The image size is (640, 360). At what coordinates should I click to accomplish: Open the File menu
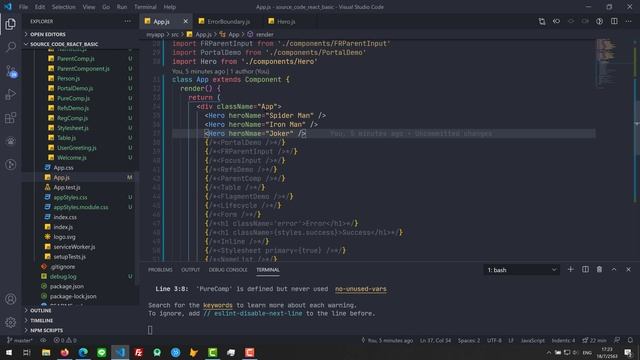tap(23, 7)
